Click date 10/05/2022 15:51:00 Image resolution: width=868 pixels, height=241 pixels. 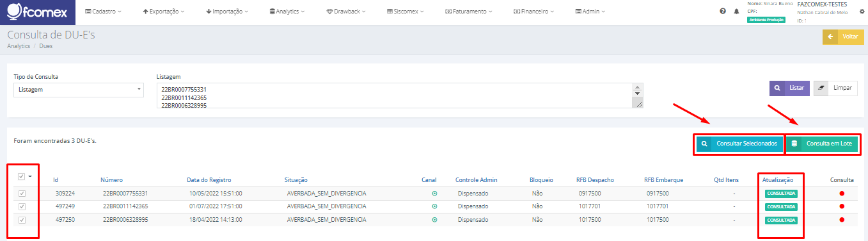coord(216,193)
